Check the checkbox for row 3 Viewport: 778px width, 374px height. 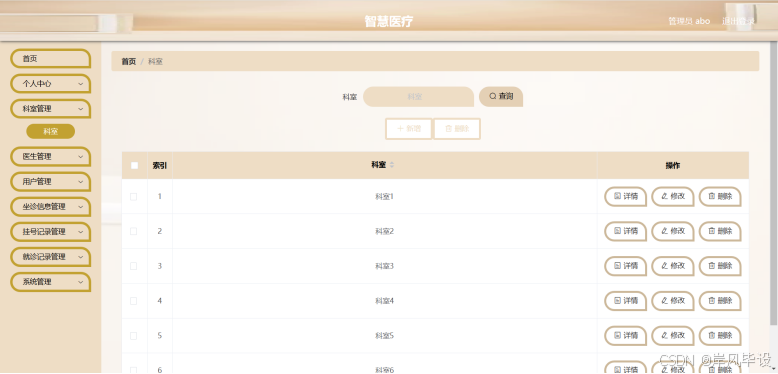tap(133, 266)
